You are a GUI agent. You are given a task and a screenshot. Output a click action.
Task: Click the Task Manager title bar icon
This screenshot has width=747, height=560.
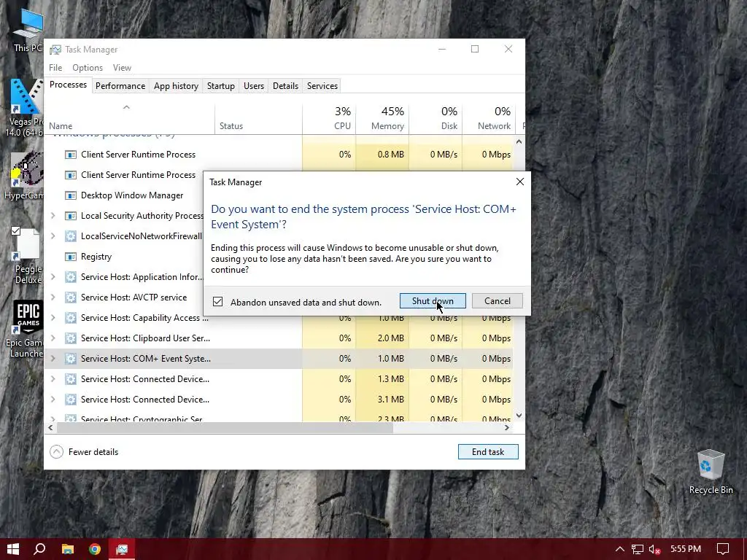point(55,50)
